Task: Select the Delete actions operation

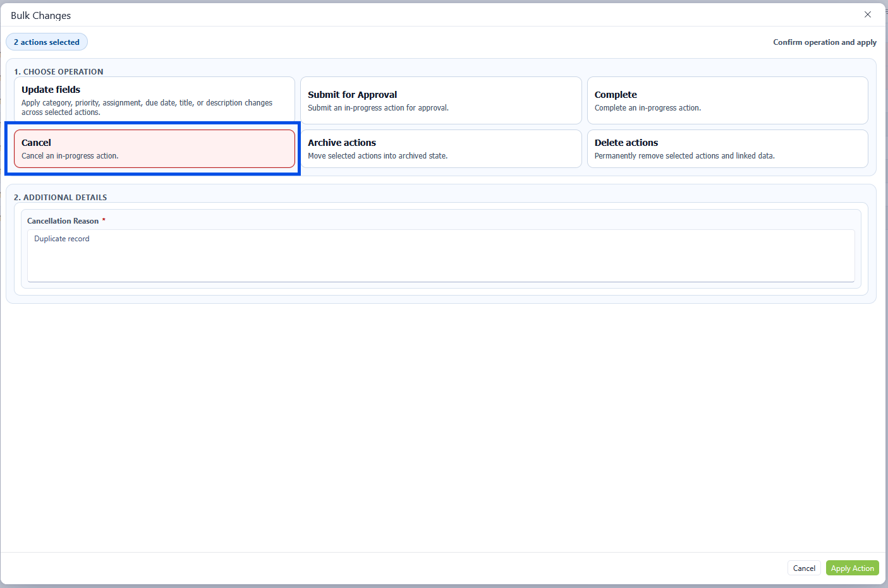Action: (727, 149)
